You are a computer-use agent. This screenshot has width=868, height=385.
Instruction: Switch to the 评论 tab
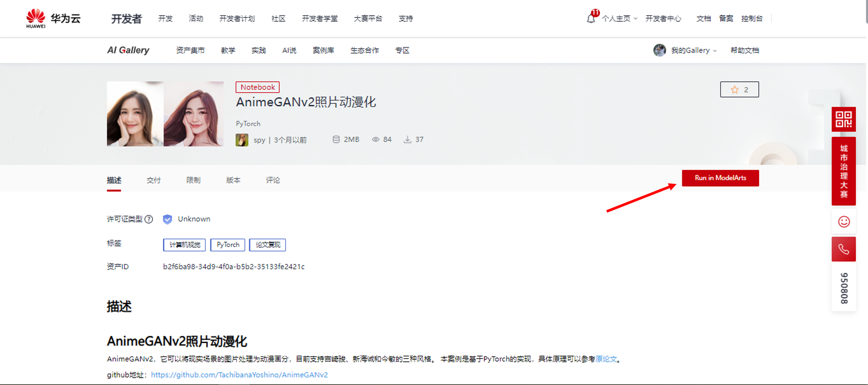coord(273,180)
